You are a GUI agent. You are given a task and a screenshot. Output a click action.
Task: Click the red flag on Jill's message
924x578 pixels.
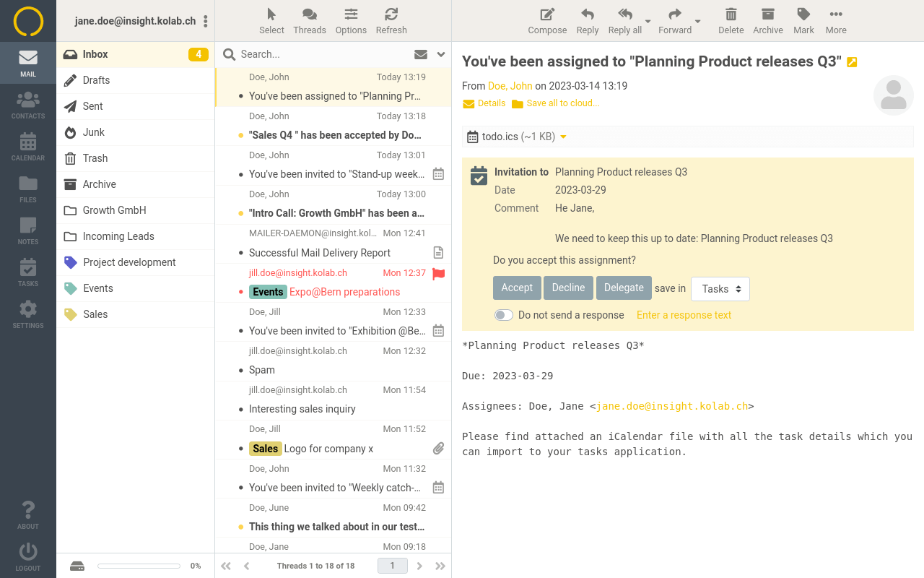tap(438, 274)
